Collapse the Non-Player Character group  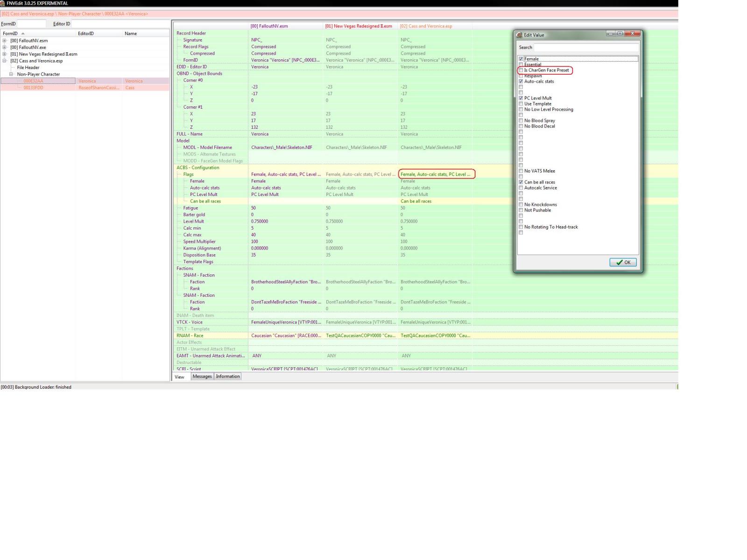click(11, 74)
